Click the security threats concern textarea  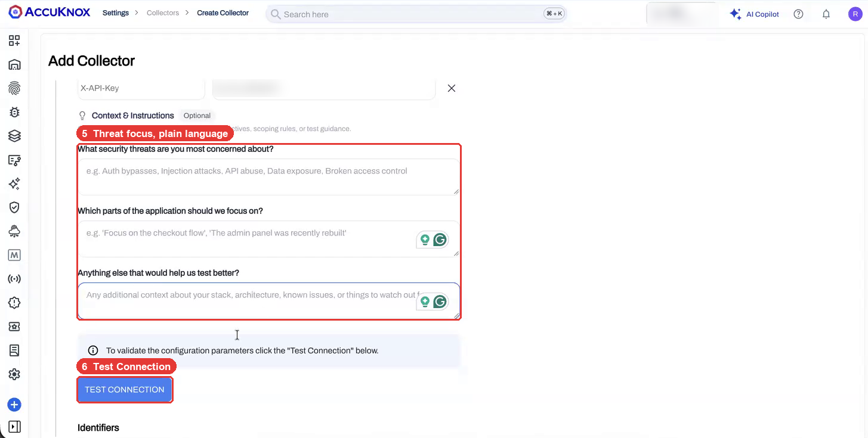[x=268, y=176]
